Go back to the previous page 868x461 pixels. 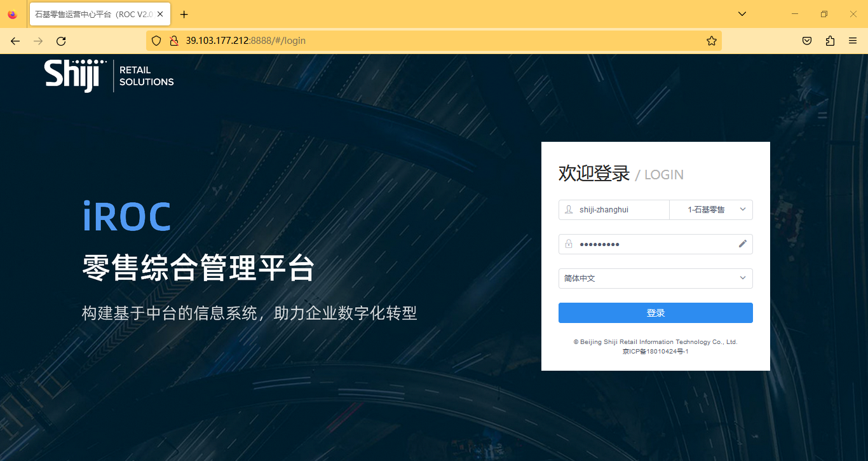click(x=15, y=41)
